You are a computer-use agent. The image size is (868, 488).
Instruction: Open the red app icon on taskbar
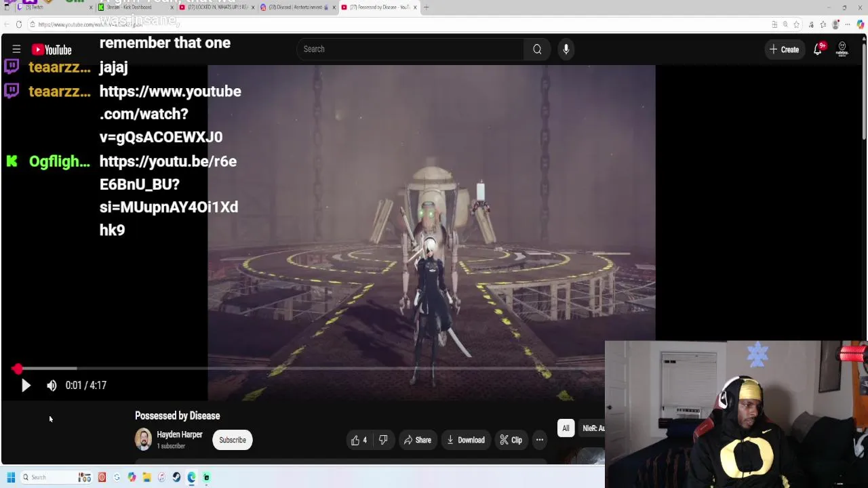(102, 477)
